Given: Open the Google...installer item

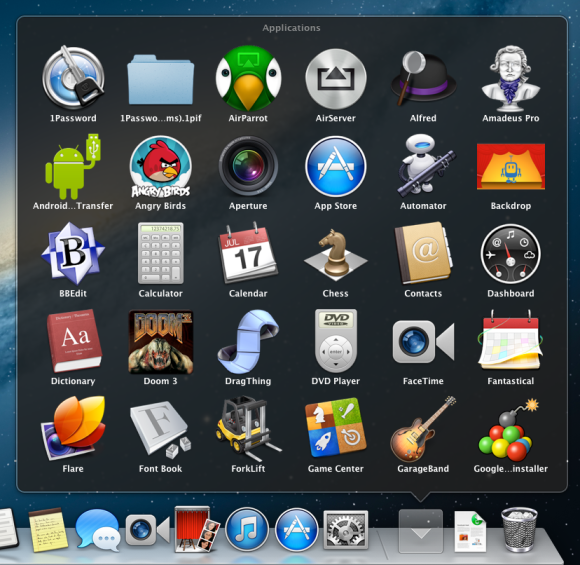Looking at the screenshot, I should pos(508,430).
